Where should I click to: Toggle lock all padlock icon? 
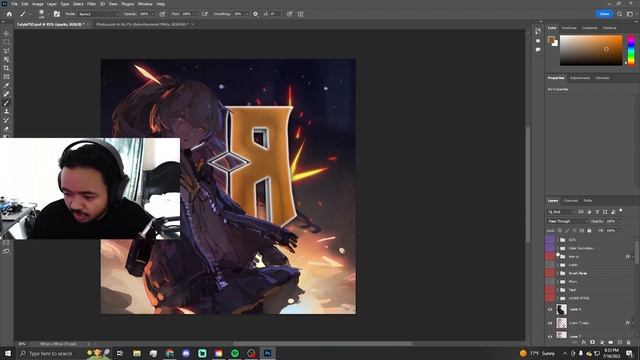point(589,231)
